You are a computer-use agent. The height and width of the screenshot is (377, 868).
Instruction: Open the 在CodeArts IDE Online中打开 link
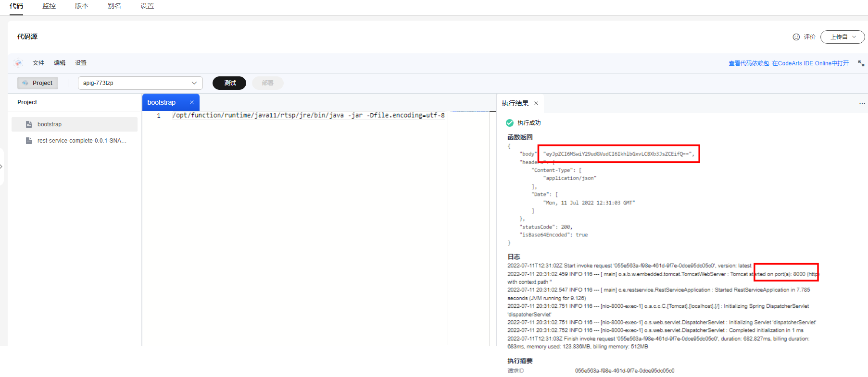(x=810, y=63)
